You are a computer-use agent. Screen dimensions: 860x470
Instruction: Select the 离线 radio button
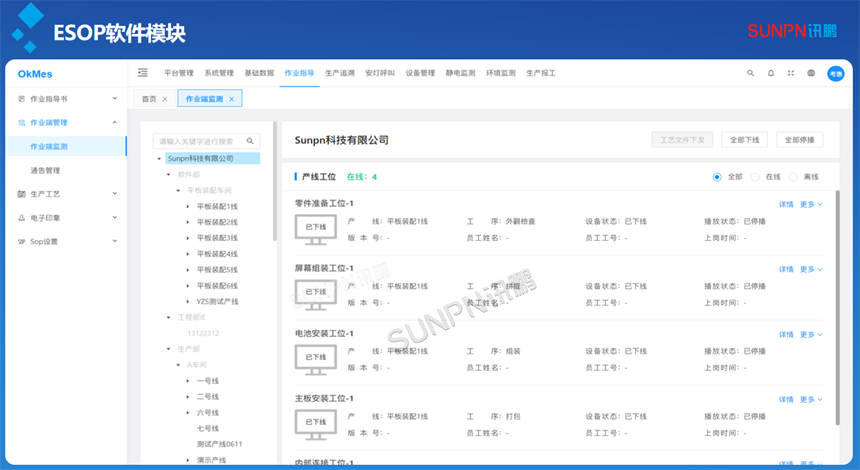click(793, 177)
